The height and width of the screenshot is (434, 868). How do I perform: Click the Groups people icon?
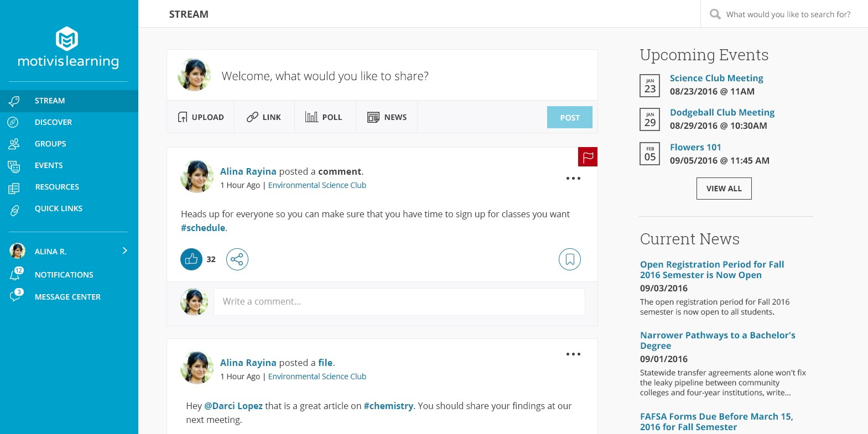(14, 144)
